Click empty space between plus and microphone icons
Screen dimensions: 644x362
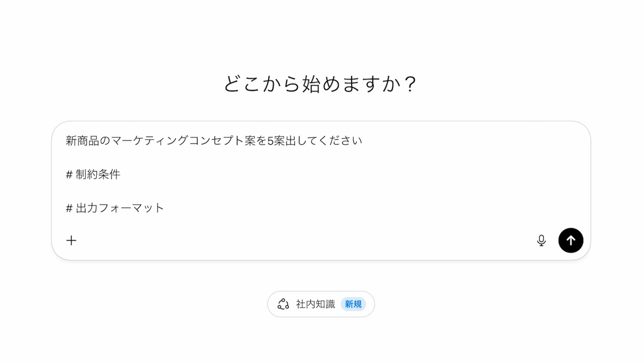(300, 241)
